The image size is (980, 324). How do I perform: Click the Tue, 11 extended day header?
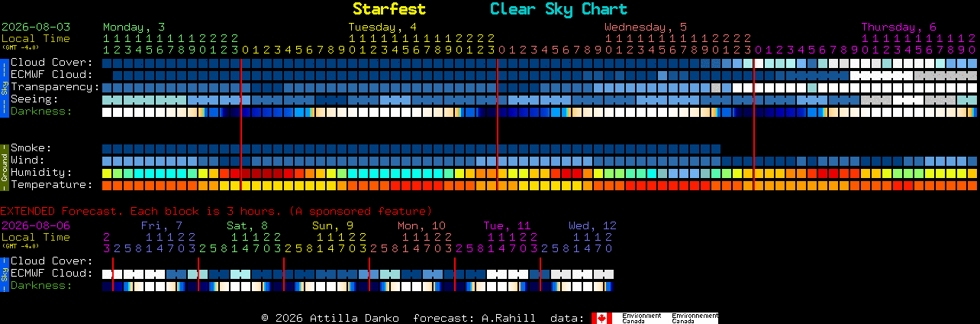point(507,225)
